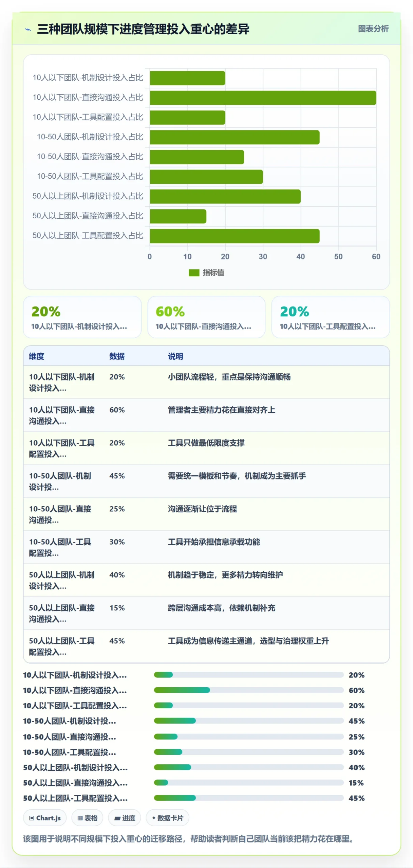Image resolution: width=413 pixels, height=868 pixels.
Task: Click the 40% value in the table
Action: 117,575
